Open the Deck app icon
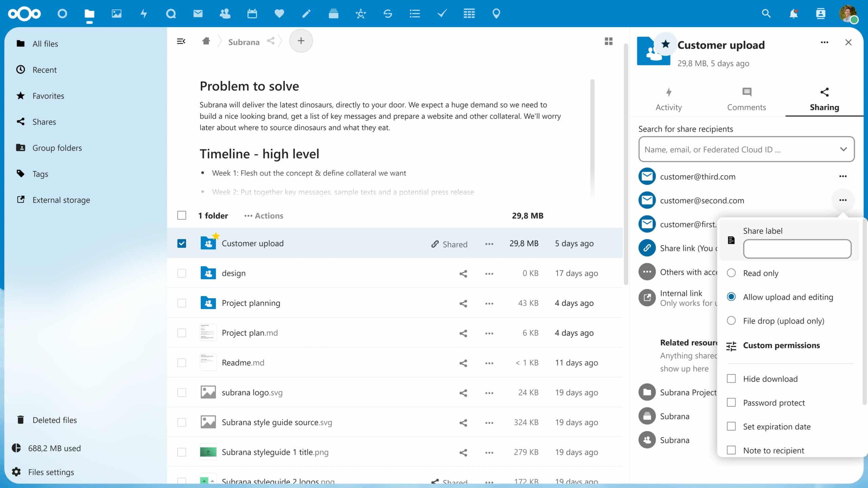 point(333,14)
